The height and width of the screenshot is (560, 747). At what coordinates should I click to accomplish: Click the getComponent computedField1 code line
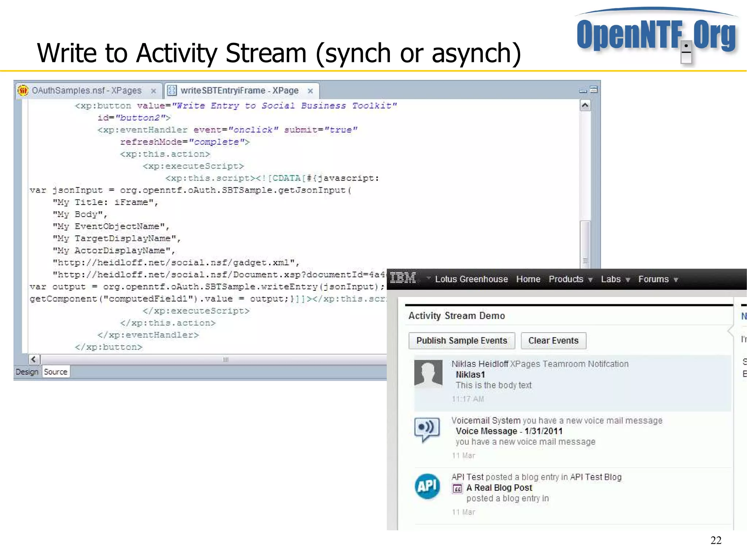point(208,299)
